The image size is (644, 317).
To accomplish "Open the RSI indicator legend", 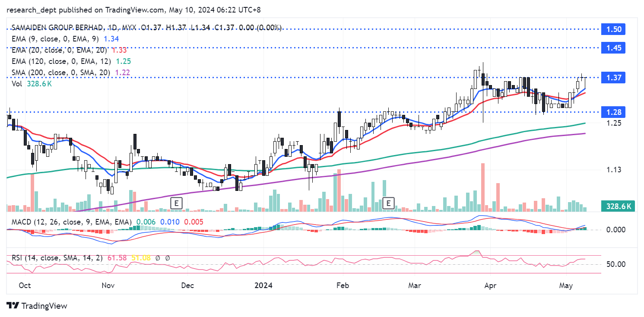I will 56,258.
